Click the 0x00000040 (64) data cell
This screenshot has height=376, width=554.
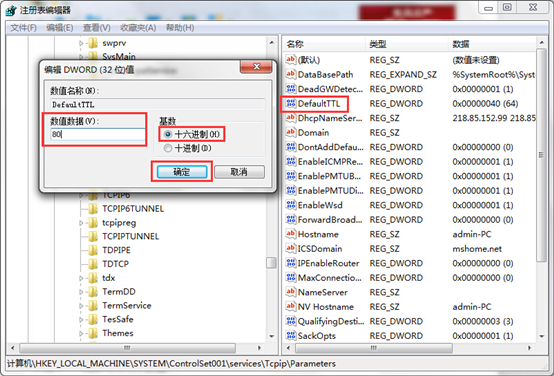[x=485, y=104]
